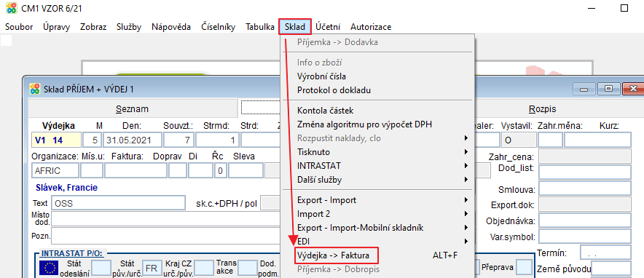Maximize the CM1 VZOR main window
644x278 pixels.
pyautogui.click(x=624, y=8)
